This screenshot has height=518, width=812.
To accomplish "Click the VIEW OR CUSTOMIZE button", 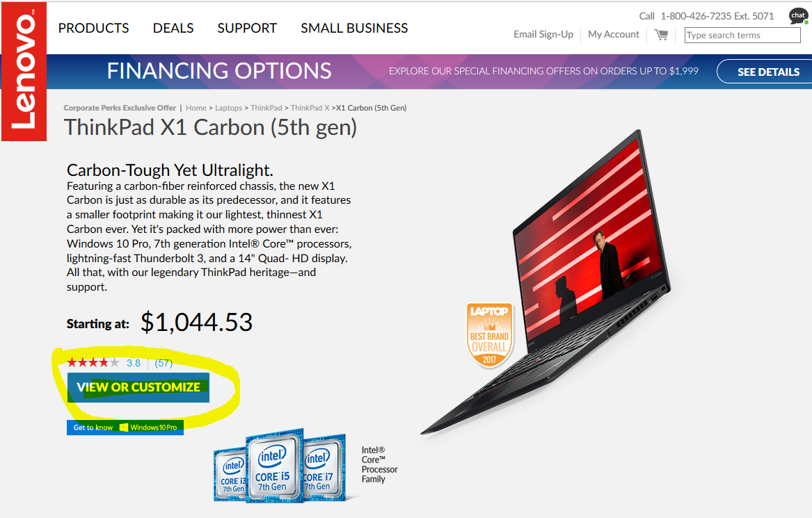I will click(138, 387).
